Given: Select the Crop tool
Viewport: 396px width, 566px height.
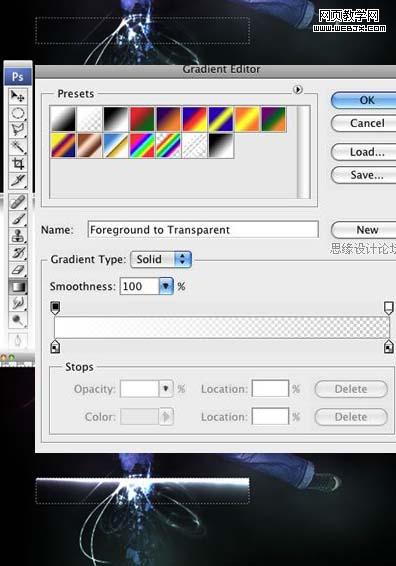Looking at the screenshot, I should 18,164.
